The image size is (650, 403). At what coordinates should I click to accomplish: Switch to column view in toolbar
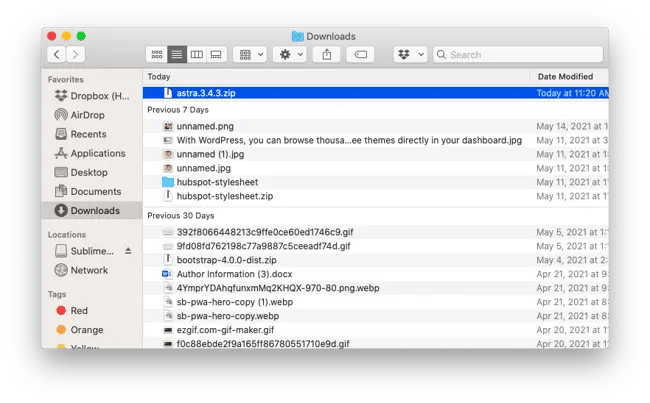tap(196, 54)
